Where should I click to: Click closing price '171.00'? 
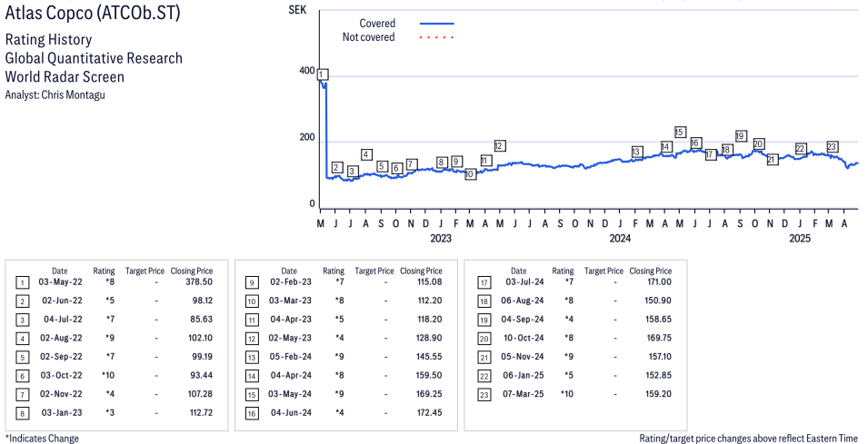[659, 282]
